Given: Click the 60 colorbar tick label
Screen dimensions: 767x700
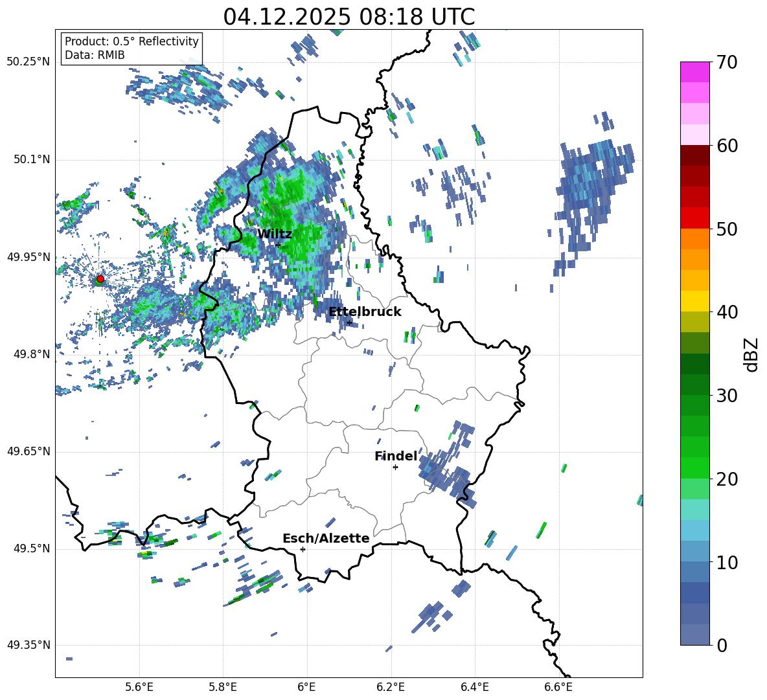Looking at the screenshot, I should point(727,146).
